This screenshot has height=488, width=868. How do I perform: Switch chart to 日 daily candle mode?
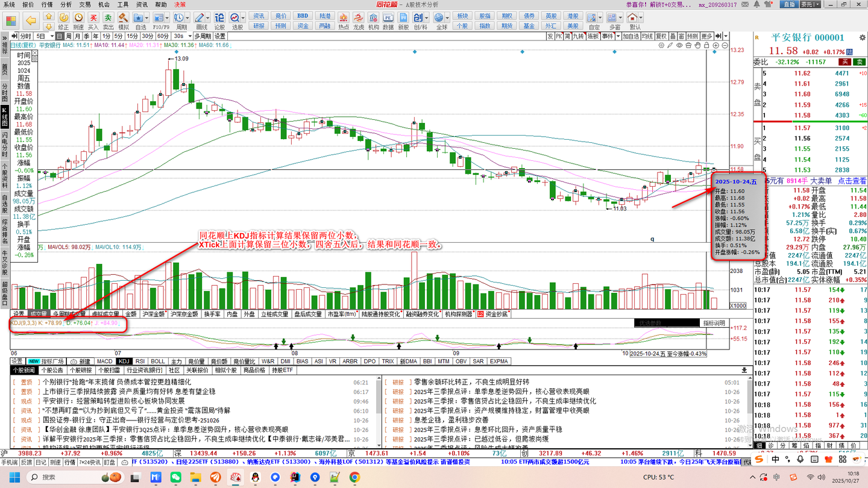pyautogui.click(x=58, y=36)
